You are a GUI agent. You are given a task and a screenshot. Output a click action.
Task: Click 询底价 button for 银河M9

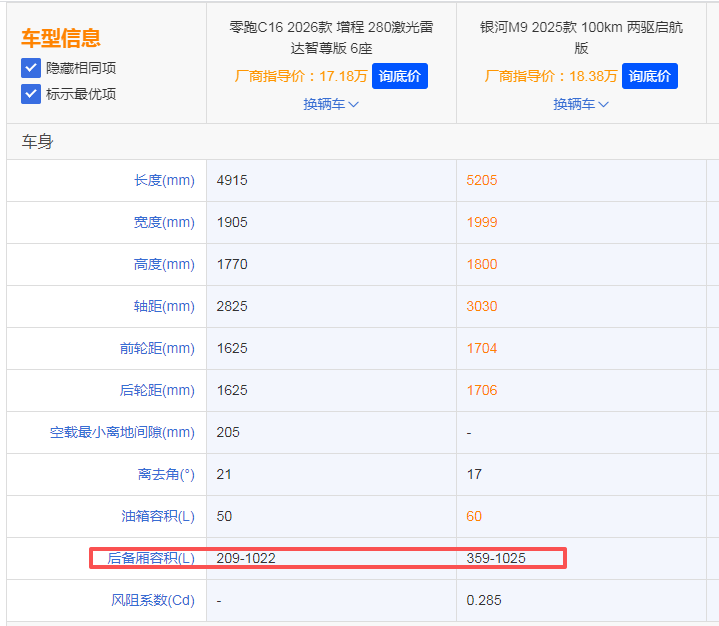pyautogui.click(x=650, y=76)
